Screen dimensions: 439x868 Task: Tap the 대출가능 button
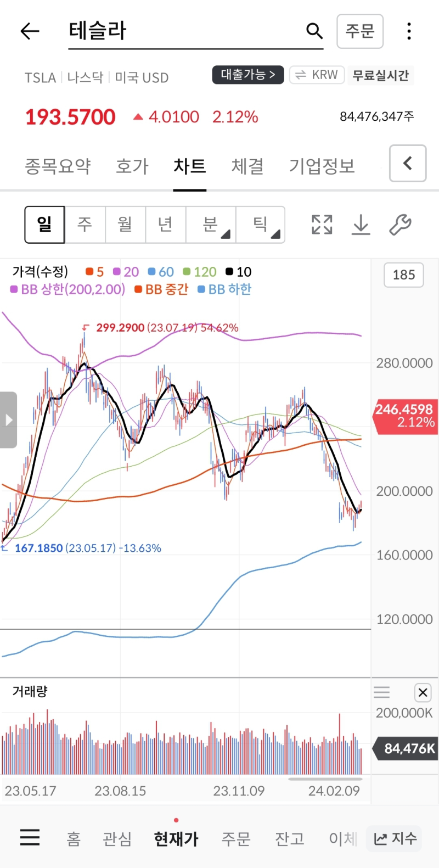click(248, 75)
